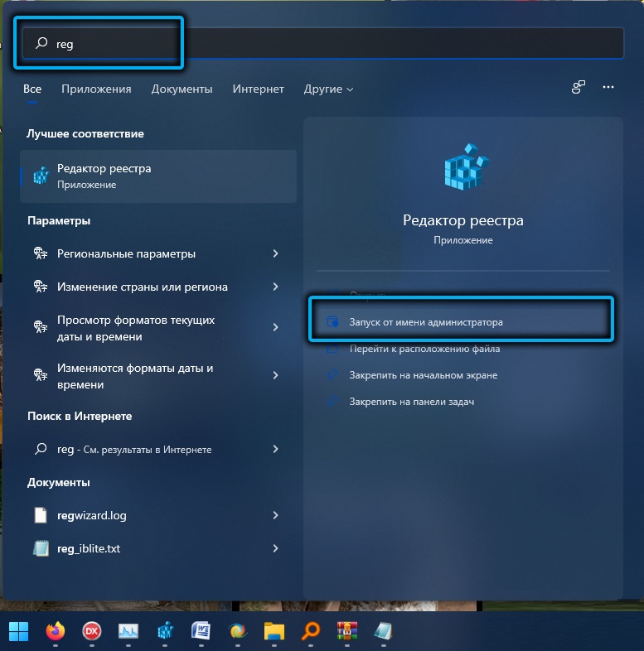
Task: Choose 'Закрепить на панели задач'
Action: pyautogui.click(x=411, y=402)
